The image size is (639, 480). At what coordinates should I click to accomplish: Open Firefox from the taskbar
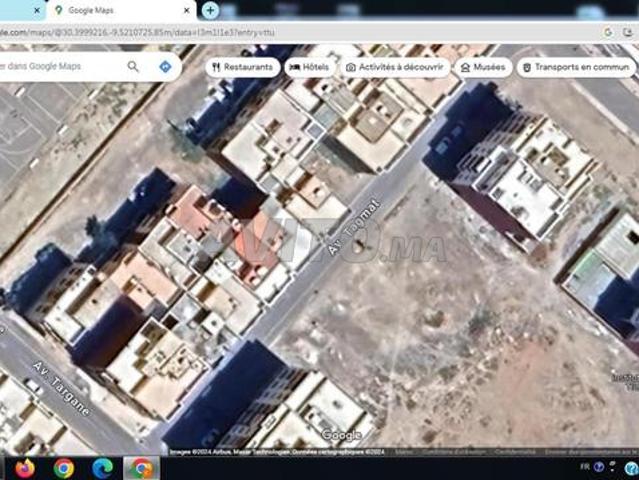click(25, 469)
